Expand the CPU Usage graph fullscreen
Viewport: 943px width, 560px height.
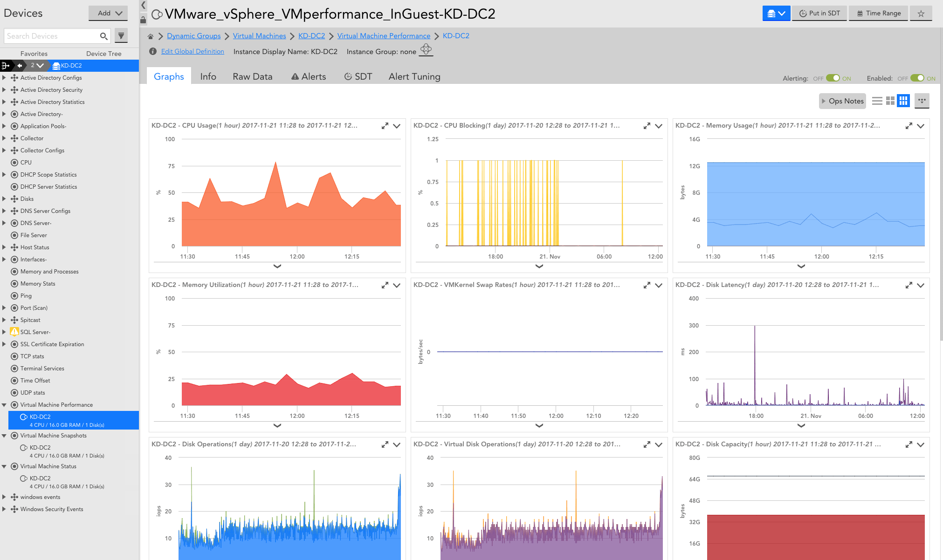tap(385, 126)
